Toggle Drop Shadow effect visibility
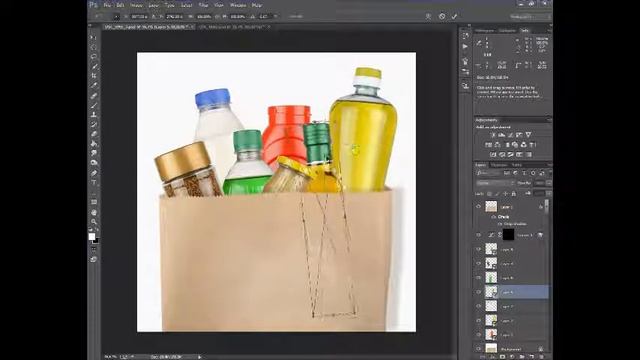Screen dimensions: 640x360 point(500,224)
